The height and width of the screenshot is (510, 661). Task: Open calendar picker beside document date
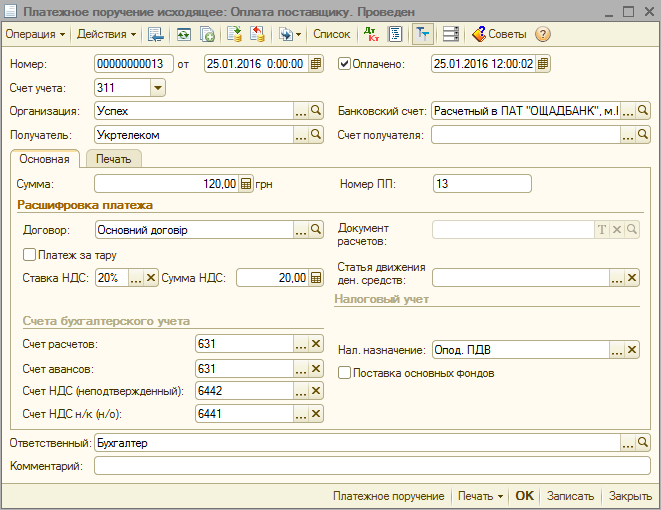pos(317,64)
